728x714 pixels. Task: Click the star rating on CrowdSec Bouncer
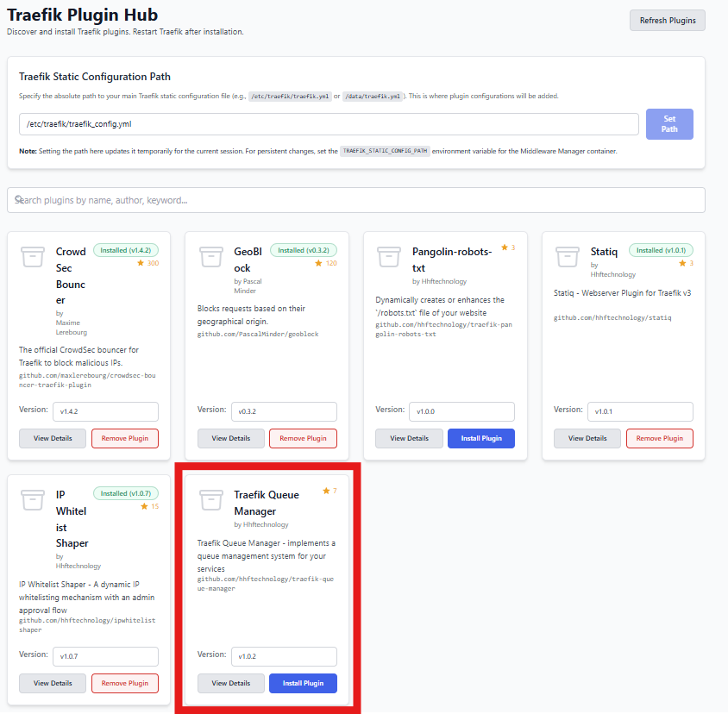click(x=148, y=263)
